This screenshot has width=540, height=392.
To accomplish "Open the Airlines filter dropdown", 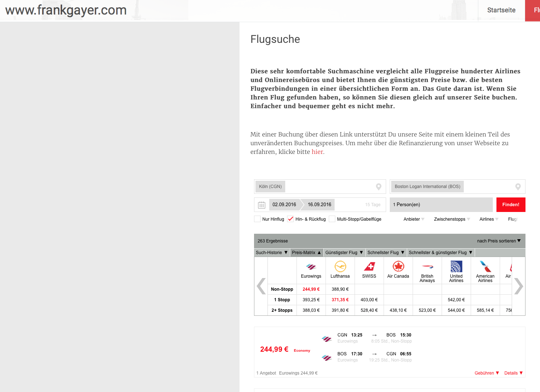I will click(x=489, y=219).
